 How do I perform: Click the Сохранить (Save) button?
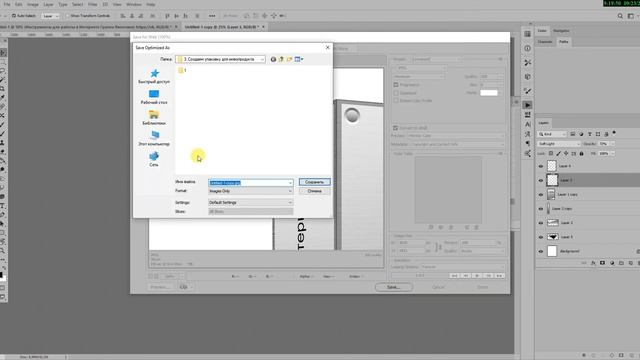pyautogui.click(x=314, y=182)
